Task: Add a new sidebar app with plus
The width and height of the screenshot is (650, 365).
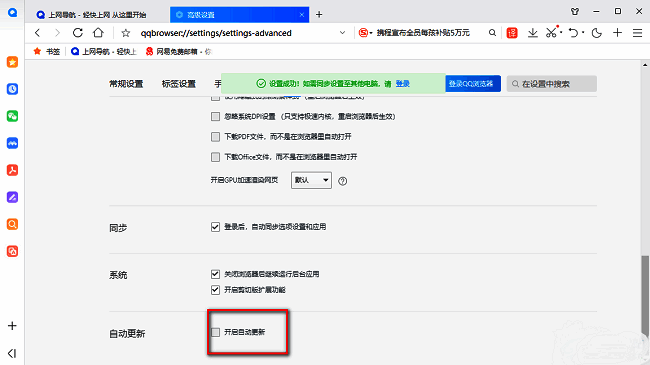Action: click(x=12, y=326)
